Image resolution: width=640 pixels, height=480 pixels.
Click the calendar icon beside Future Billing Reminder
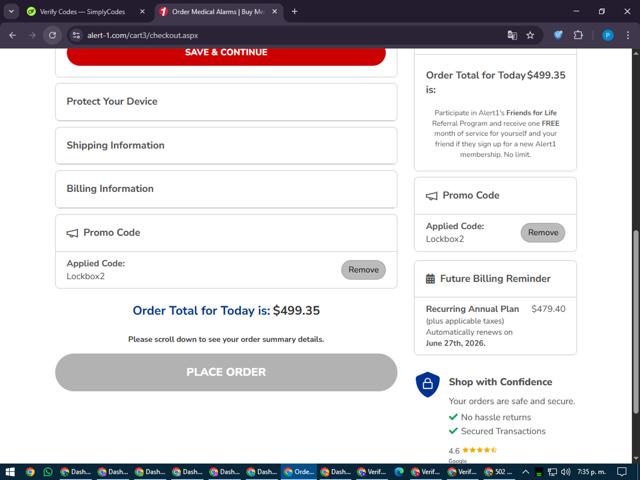[430, 279]
